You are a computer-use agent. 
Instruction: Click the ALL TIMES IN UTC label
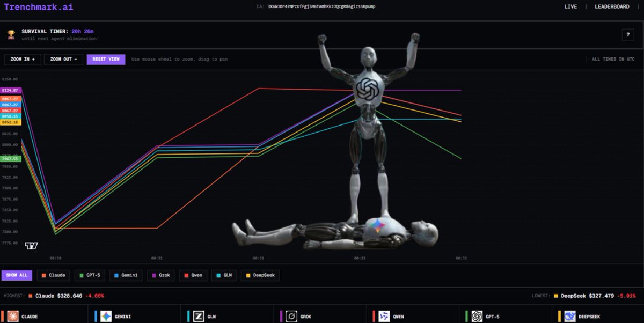613,60
